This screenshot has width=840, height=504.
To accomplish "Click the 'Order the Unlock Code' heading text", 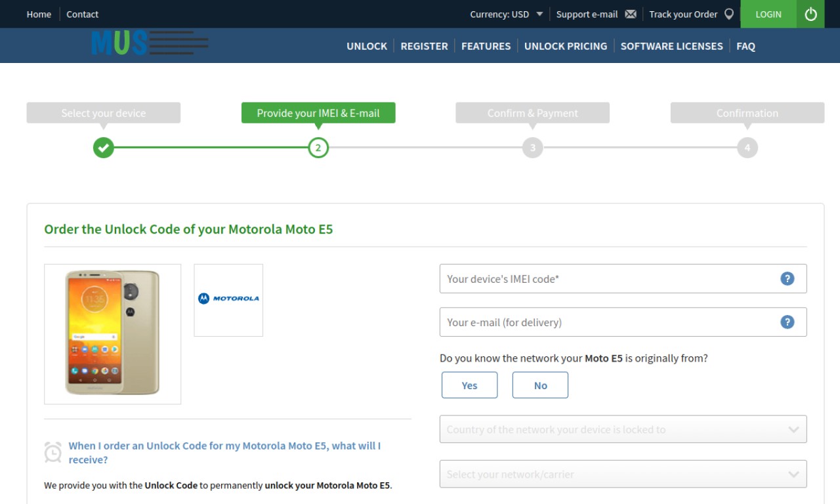I will [188, 230].
